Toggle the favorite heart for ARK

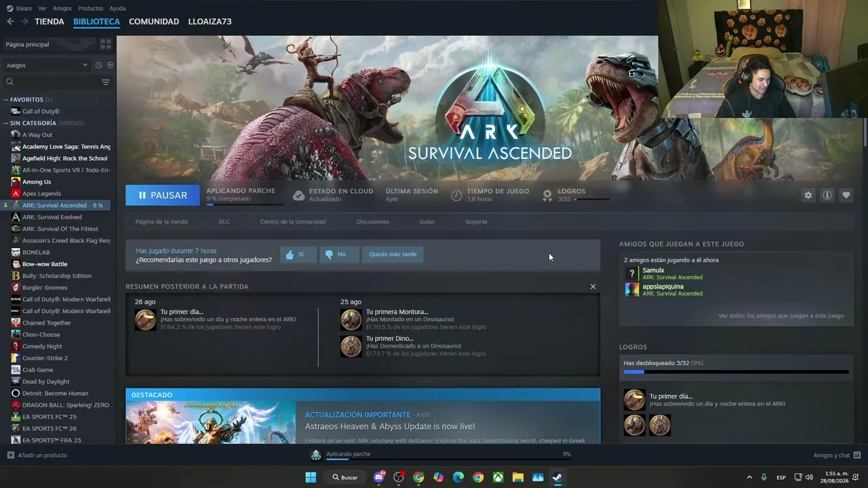(x=846, y=195)
